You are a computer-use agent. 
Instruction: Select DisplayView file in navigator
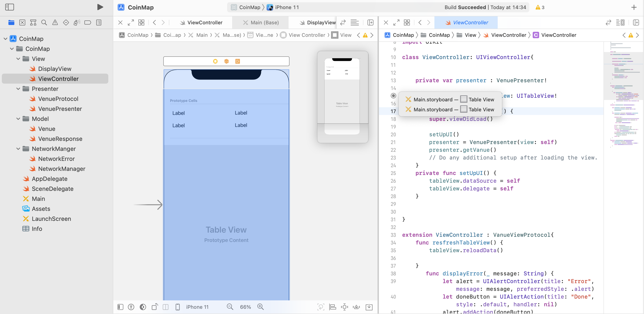click(x=55, y=69)
